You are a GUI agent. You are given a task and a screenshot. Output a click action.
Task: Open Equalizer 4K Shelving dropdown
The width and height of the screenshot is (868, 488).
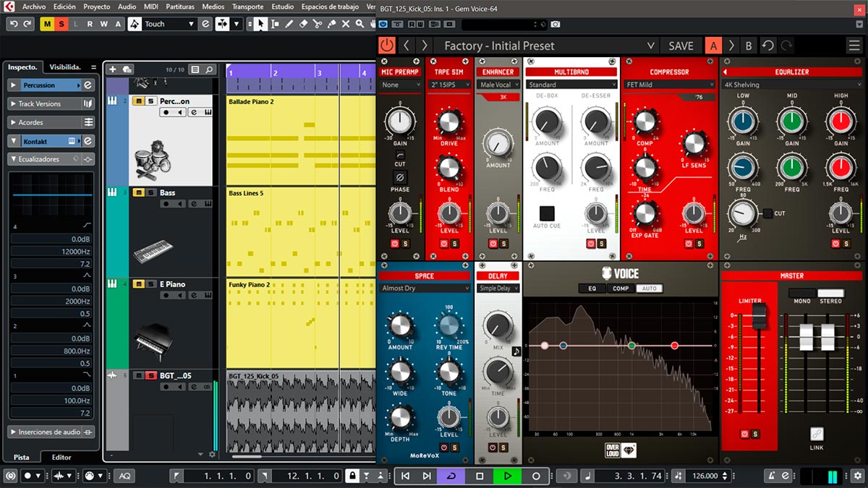792,85
